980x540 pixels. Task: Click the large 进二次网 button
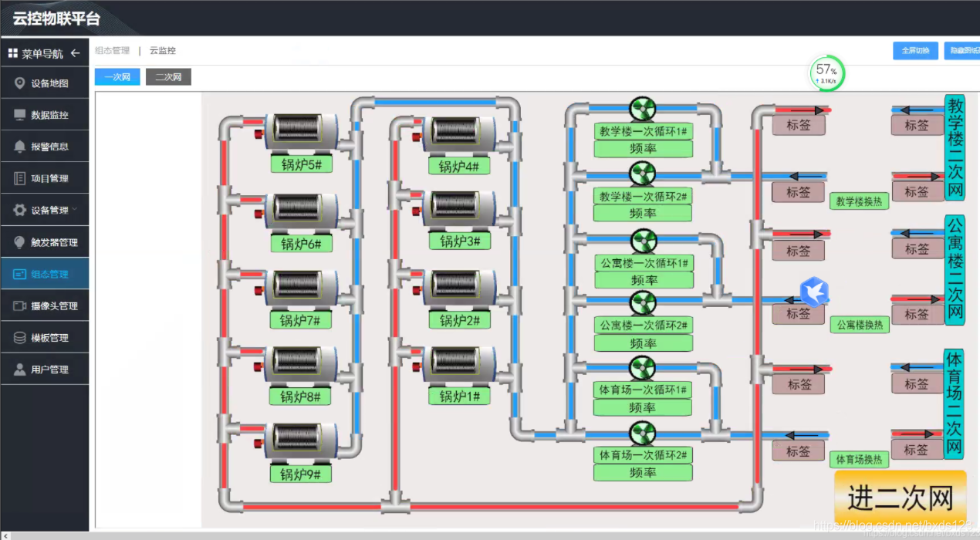(x=900, y=499)
